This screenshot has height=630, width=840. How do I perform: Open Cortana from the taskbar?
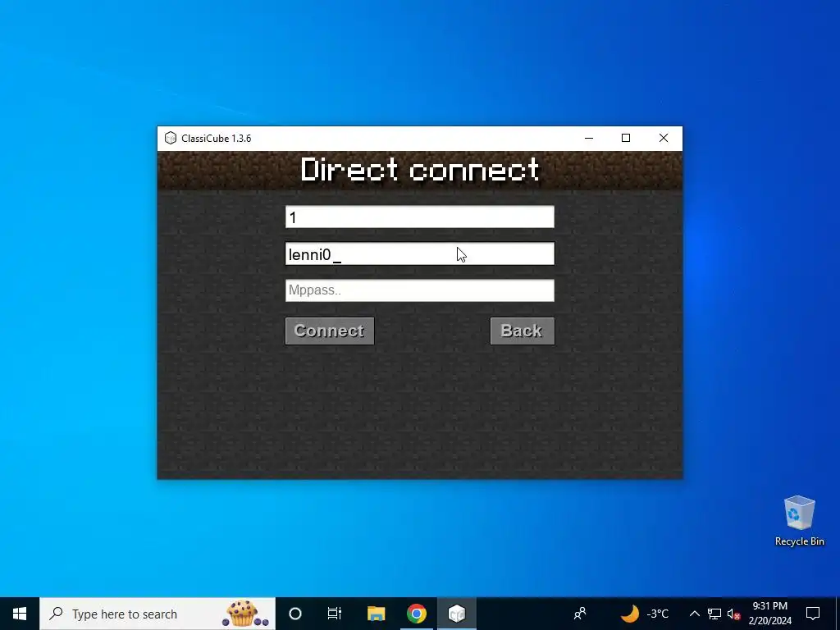click(x=295, y=614)
